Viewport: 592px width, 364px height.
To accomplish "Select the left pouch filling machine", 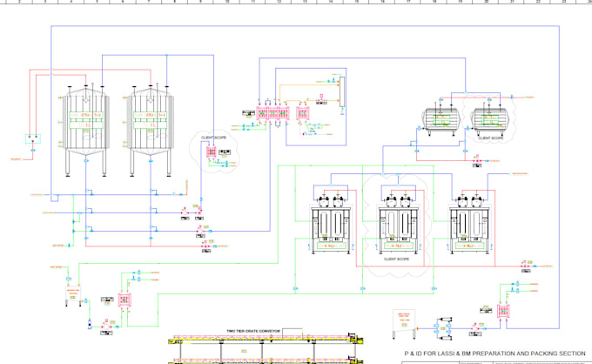I will coord(331,225).
